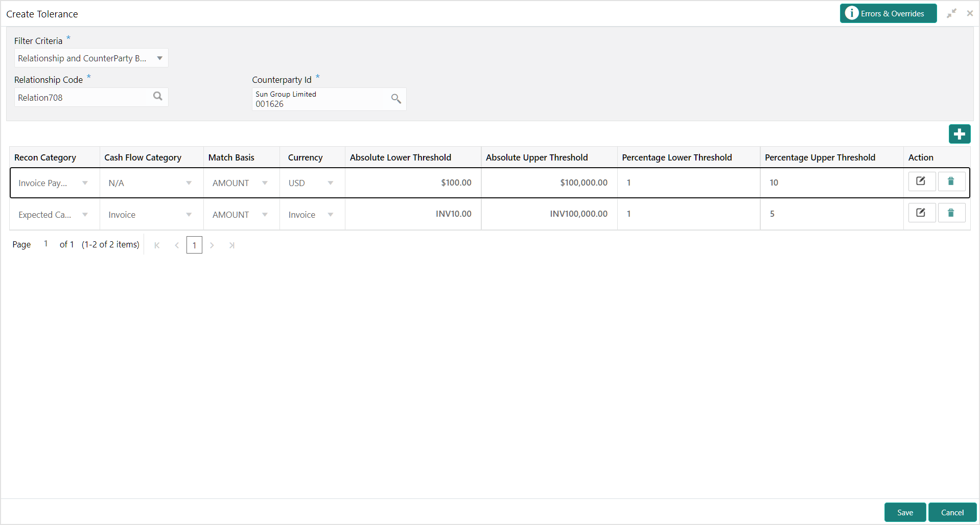The width and height of the screenshot is (980, 525).
Task: Delete the Expected Ca tolerance row
Action: [x=951, y=213]
